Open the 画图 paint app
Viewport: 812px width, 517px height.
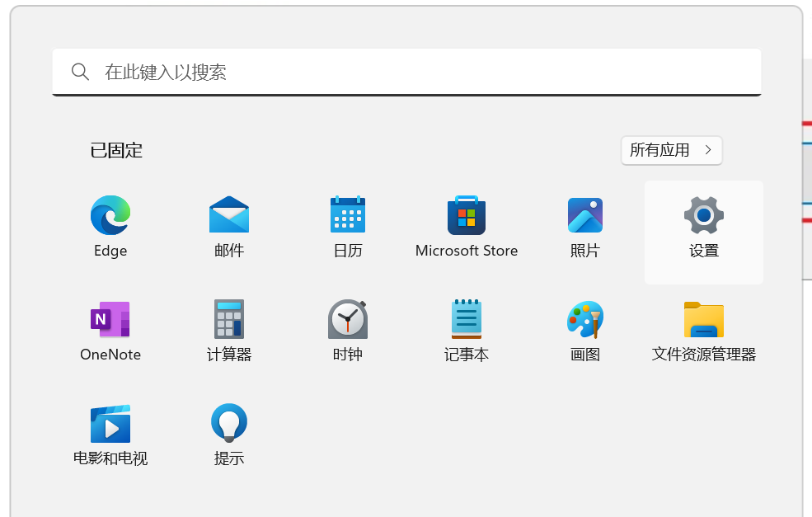(x=585, y=319)
